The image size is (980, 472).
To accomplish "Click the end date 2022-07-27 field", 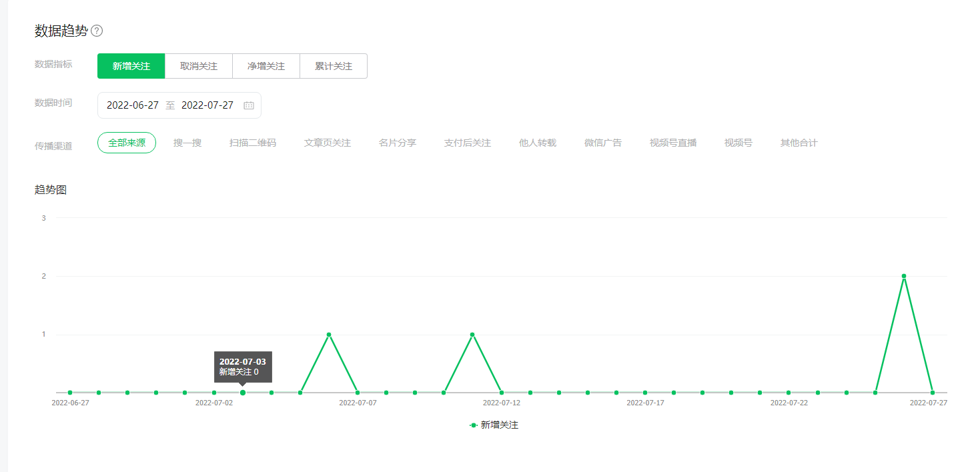I will (207, 105).
